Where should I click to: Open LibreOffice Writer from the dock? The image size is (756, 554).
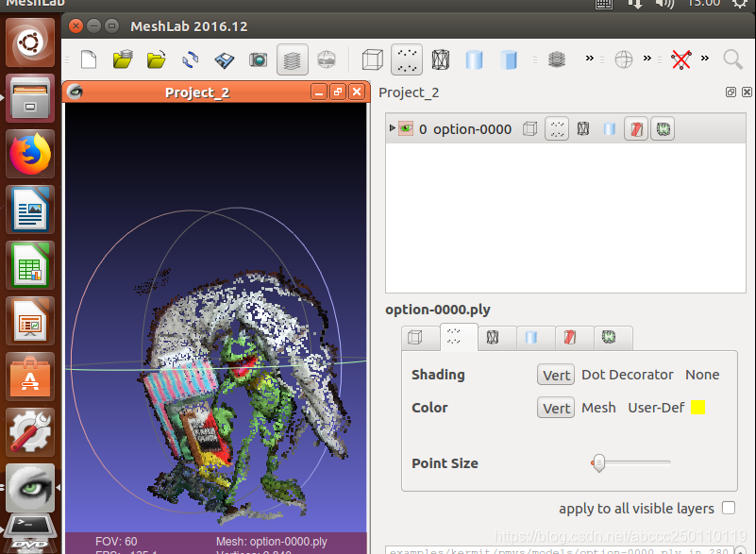30,210
